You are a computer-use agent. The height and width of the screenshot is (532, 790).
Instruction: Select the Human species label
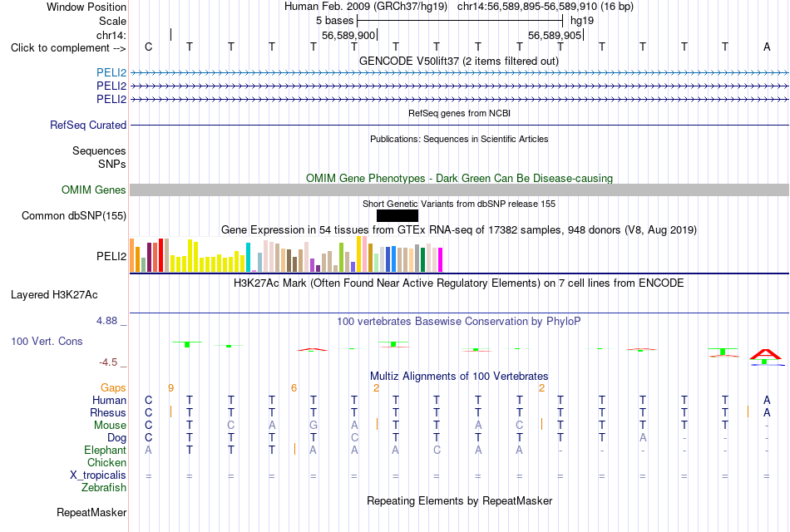pyautogui.click(x=109, y=400)
